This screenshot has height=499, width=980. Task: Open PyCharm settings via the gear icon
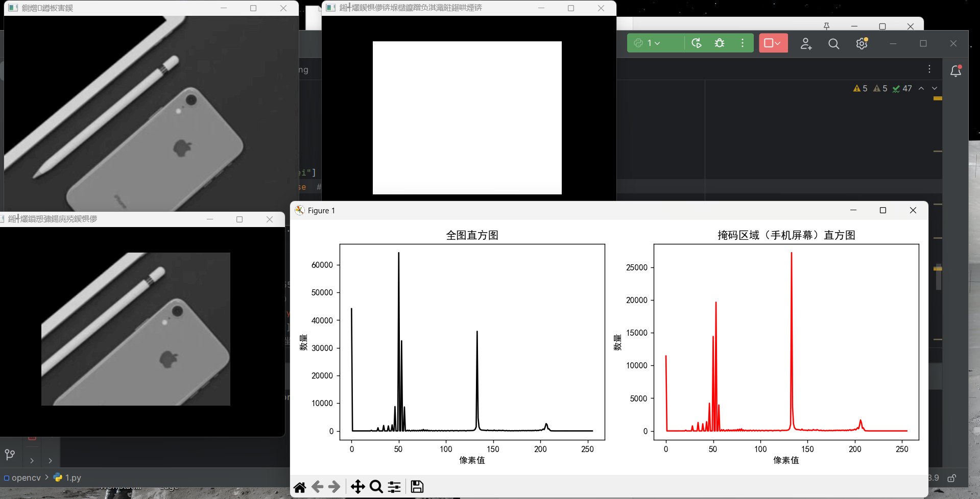pyautogui.click(x=862, y=44)
